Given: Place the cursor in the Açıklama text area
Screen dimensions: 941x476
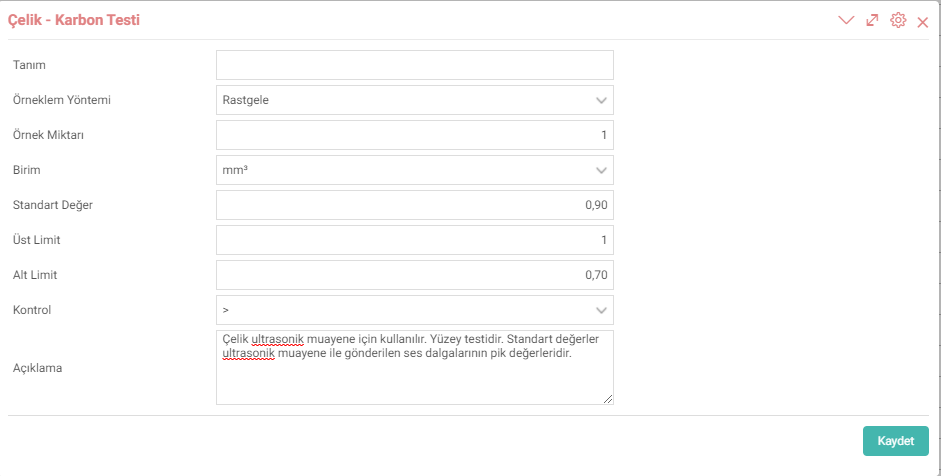Looking at the screenshot, I should click(415, 367).
